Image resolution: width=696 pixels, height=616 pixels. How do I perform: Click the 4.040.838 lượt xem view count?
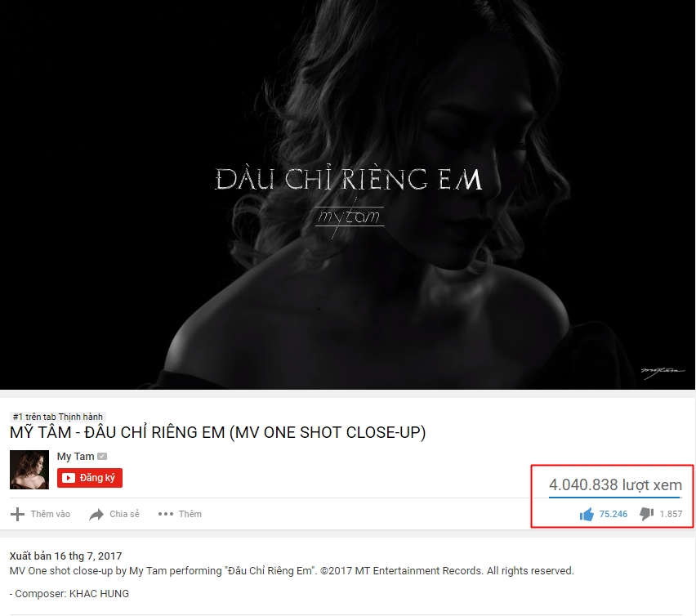615,484
